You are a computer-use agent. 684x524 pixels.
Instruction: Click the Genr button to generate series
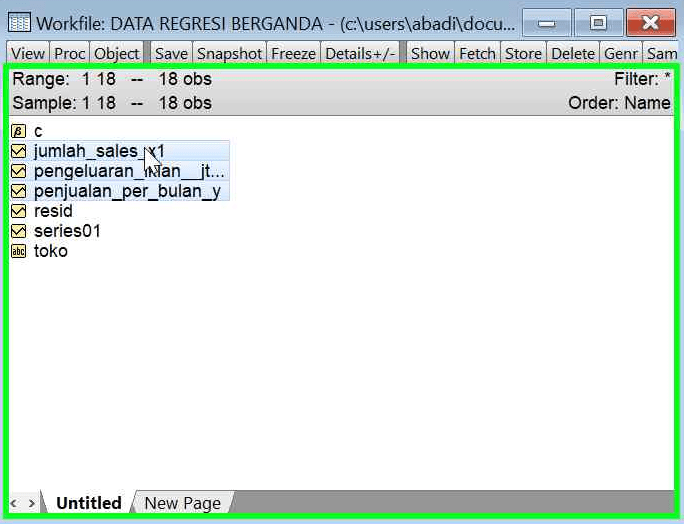pyautogui.click(x=621, y=54)
